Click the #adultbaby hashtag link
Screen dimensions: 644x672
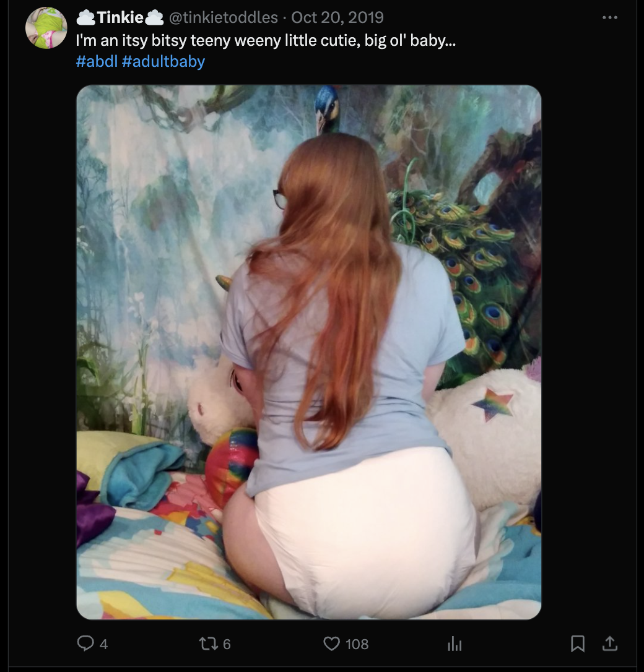point(163,61)
